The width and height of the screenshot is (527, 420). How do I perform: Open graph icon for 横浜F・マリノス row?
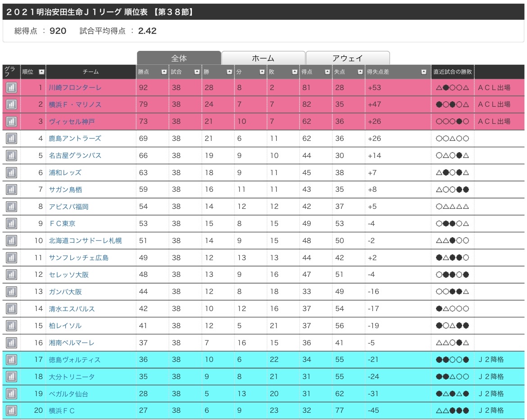(x=11, y=104)
